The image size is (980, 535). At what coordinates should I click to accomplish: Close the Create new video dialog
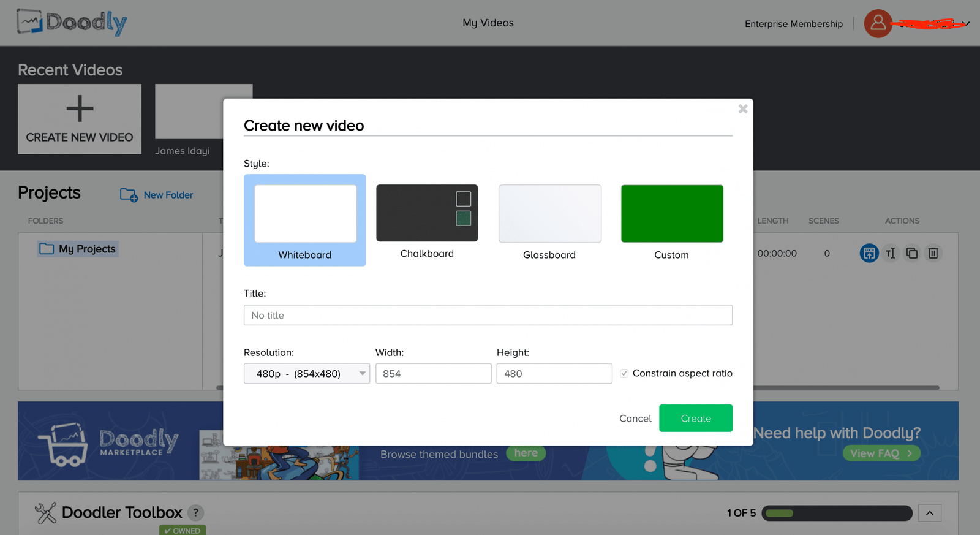743,108
